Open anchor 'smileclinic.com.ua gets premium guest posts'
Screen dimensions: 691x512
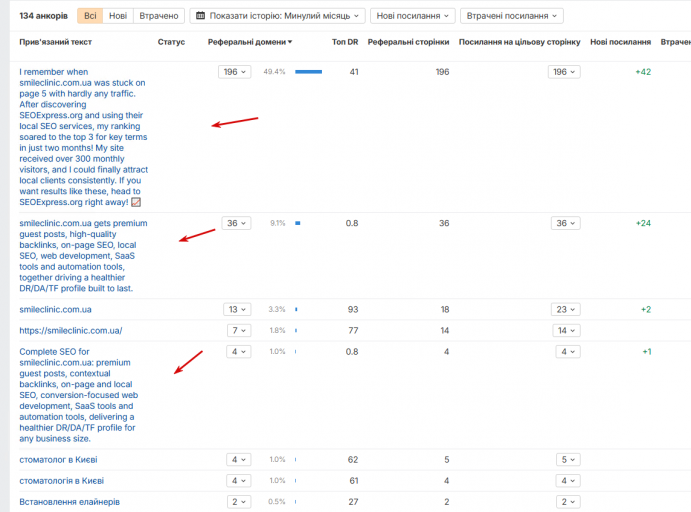tap(83, 256)
